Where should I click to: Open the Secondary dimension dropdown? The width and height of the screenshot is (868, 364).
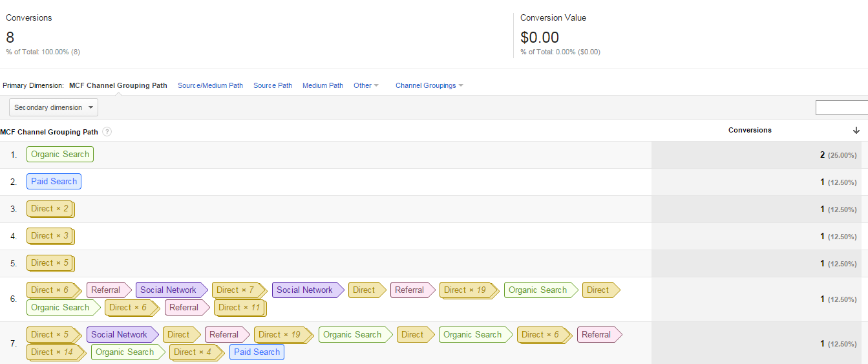[x=54, y=107]
